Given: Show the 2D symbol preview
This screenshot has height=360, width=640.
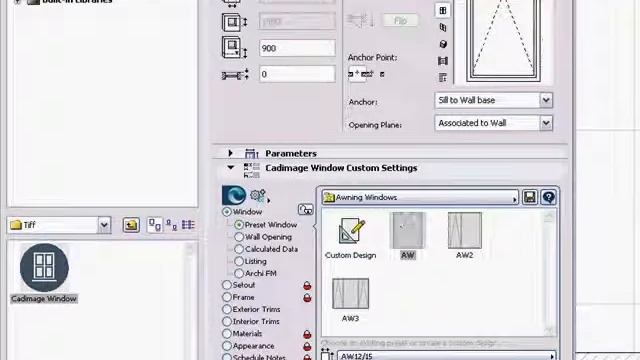Looking at the screenshot, I should click(442, 11).
